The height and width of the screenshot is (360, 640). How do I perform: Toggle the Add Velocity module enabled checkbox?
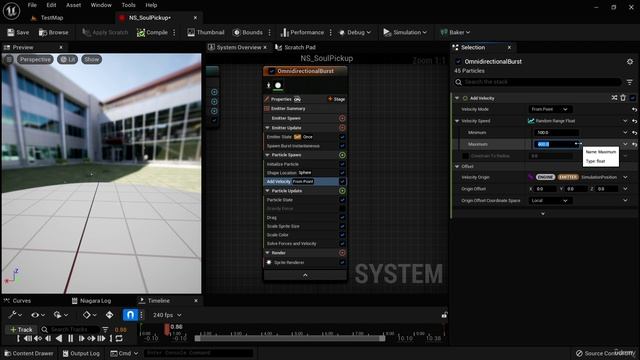[x=632, y=98]
